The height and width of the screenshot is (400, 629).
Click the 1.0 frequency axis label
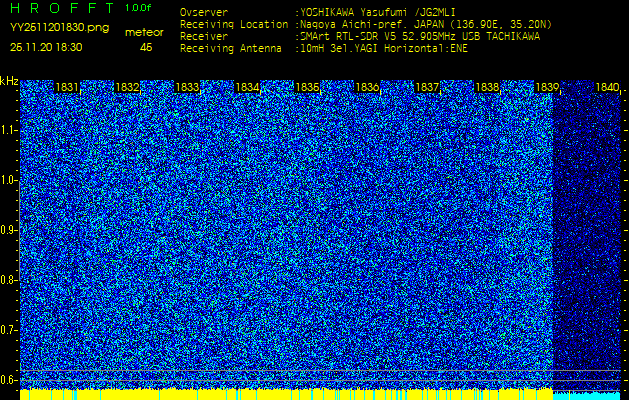(x=8, y=180)
